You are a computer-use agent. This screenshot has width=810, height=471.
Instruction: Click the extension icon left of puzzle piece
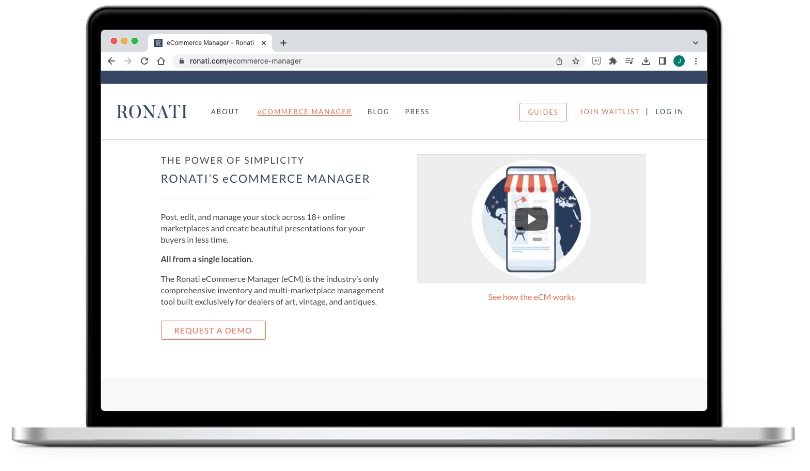(x=596, y=61)
